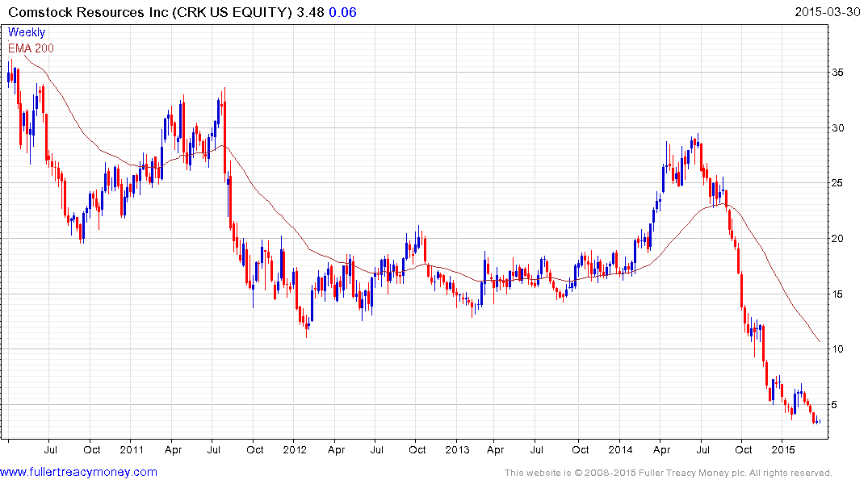Click the blue change value 0.06
The width and height of the screenshot is (868, 484).
tap(342, 12)
